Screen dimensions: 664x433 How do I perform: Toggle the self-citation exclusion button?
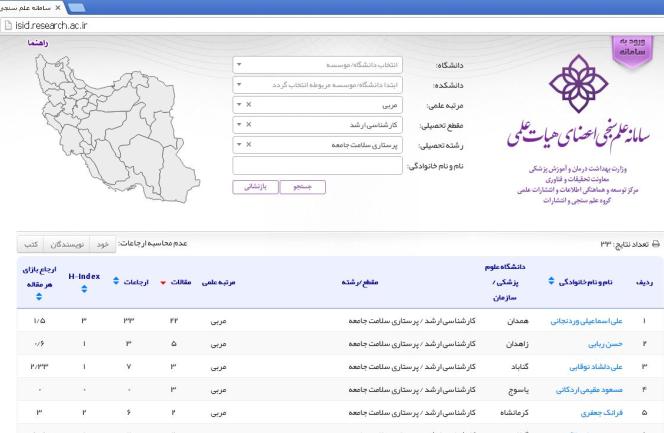point(102,244)
